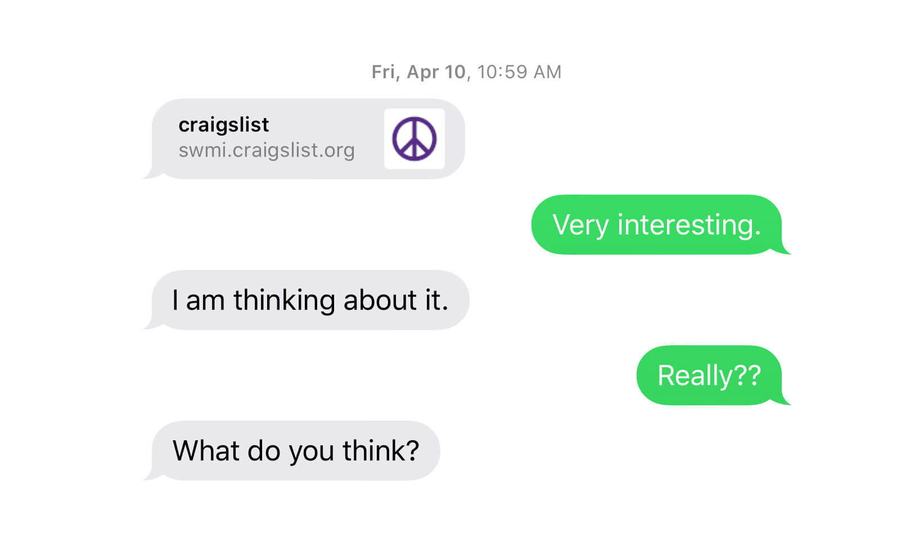
Task: Click the word "thinking" in the gray message
Action: click(285, 300)
